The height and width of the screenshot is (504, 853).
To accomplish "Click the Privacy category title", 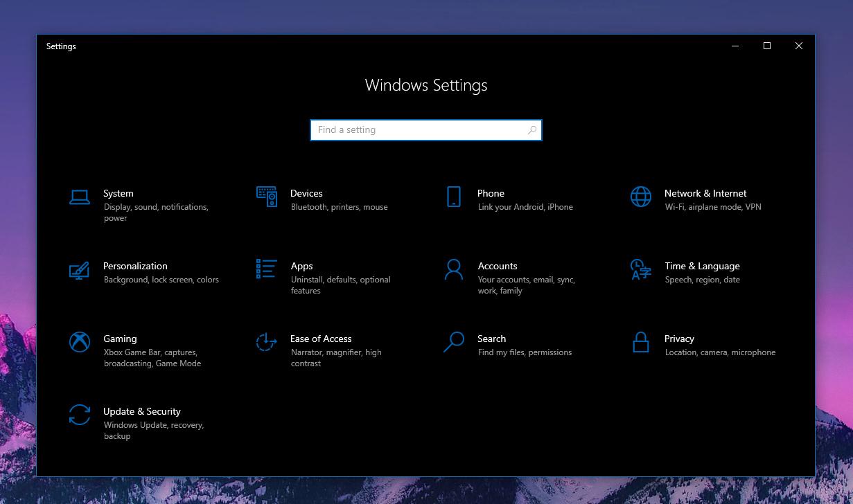I will [x=679, y=339].
